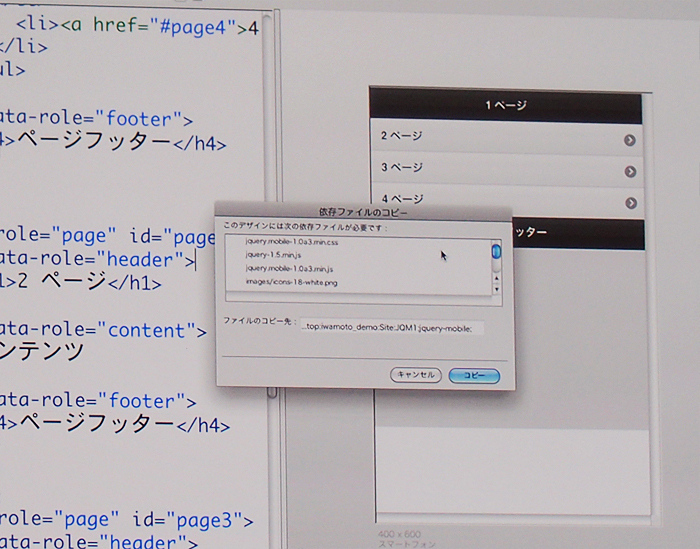Click the dependency list scrollbar thumb
The height and width of the screenshot is (549, 700).
(496, 252)
